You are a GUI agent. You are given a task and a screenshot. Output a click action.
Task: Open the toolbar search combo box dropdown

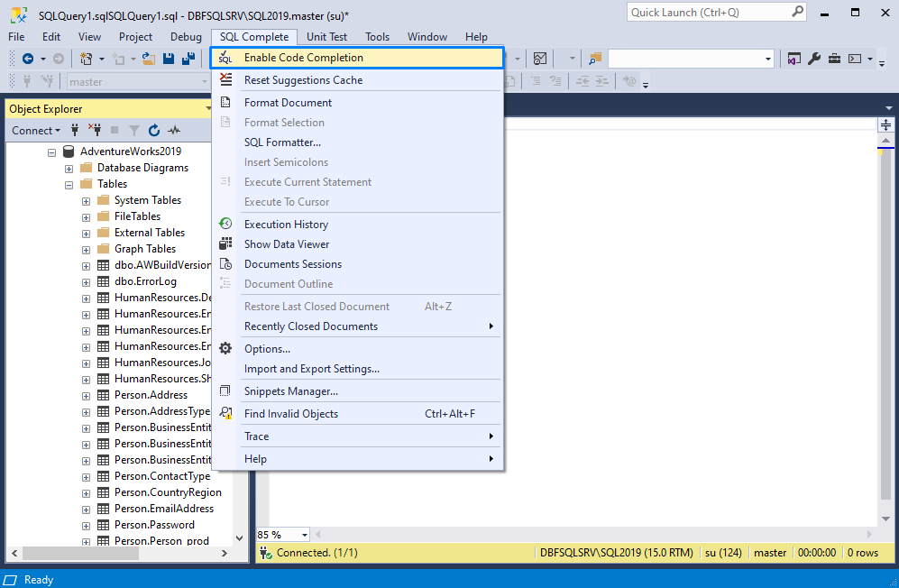tap(767, 59)
